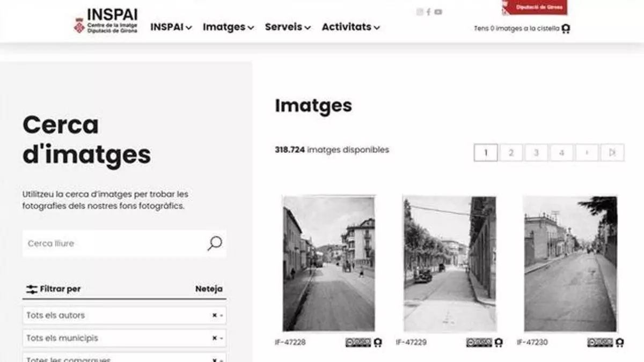Click the magnifying glass search icon

(215, 243)
